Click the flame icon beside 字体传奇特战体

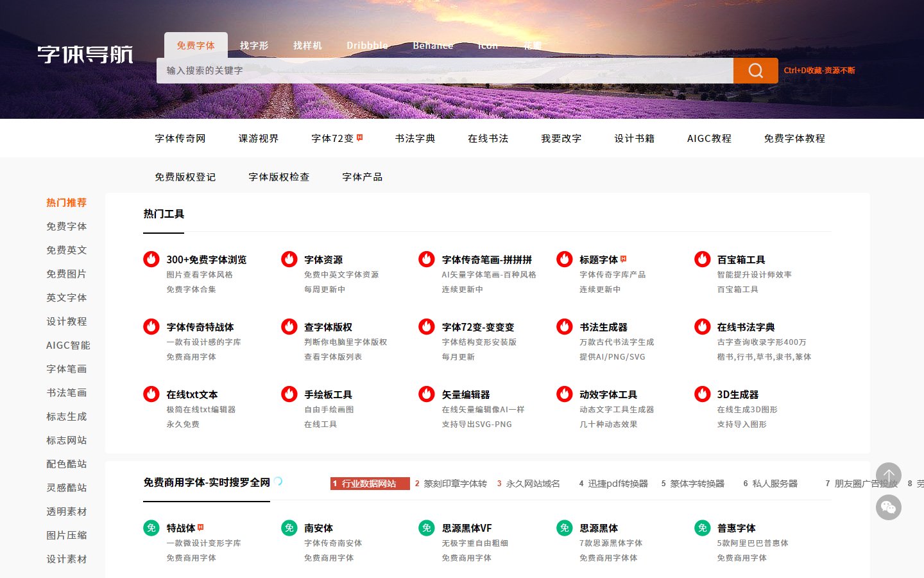[x=151, y=327]
